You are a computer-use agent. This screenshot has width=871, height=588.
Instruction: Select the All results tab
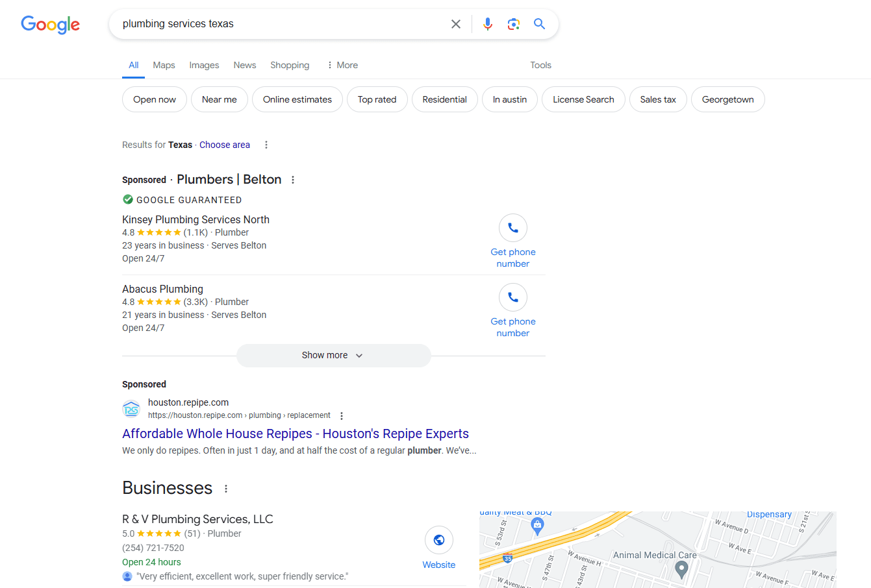(134, 65)
